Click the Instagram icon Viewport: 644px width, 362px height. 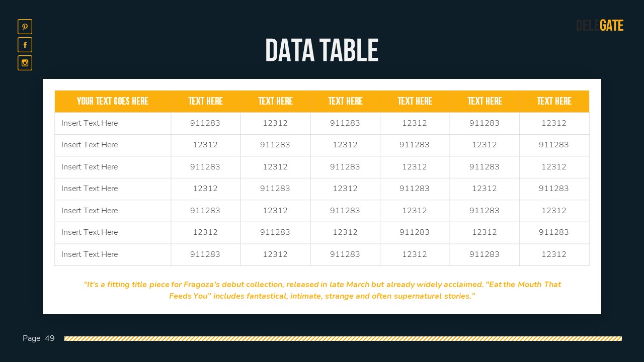coord(25,63)
